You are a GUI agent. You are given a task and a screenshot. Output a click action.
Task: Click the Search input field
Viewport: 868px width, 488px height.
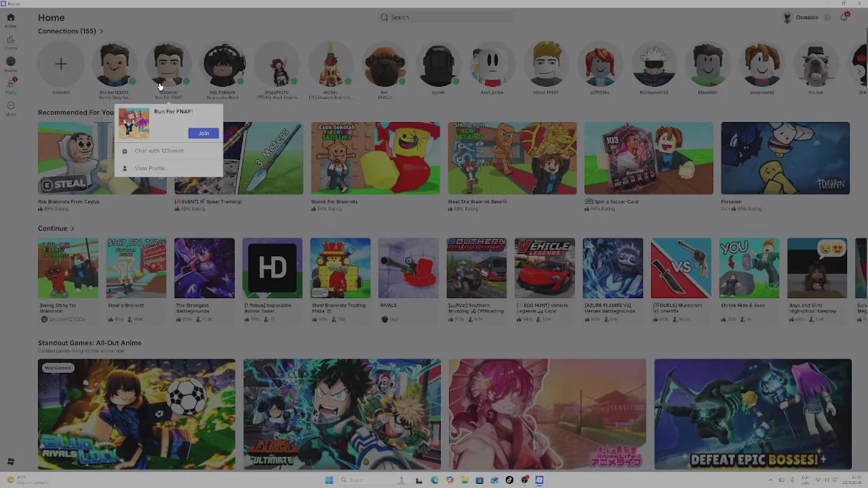pyautogui.click(x=444, y=18)
